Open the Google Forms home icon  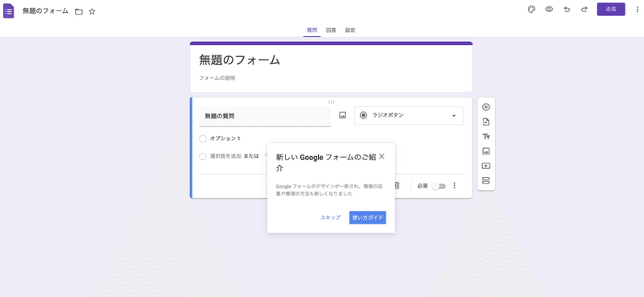coord(9,11)
